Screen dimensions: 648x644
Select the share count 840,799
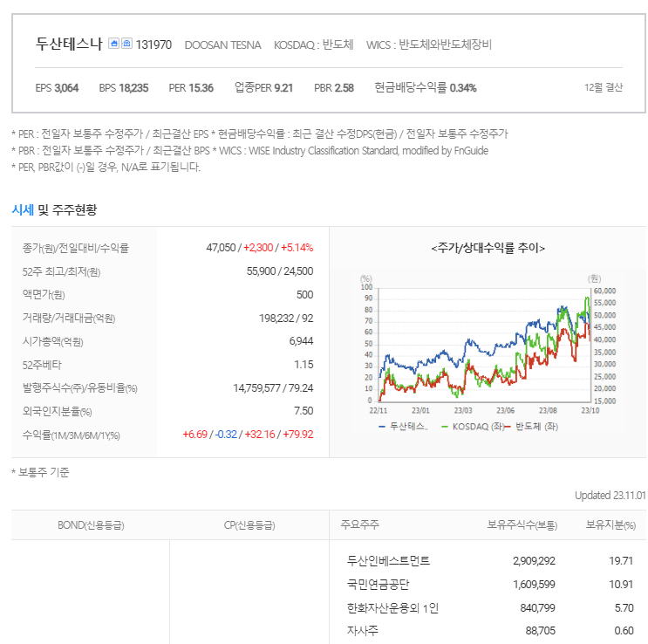(537, 608)
